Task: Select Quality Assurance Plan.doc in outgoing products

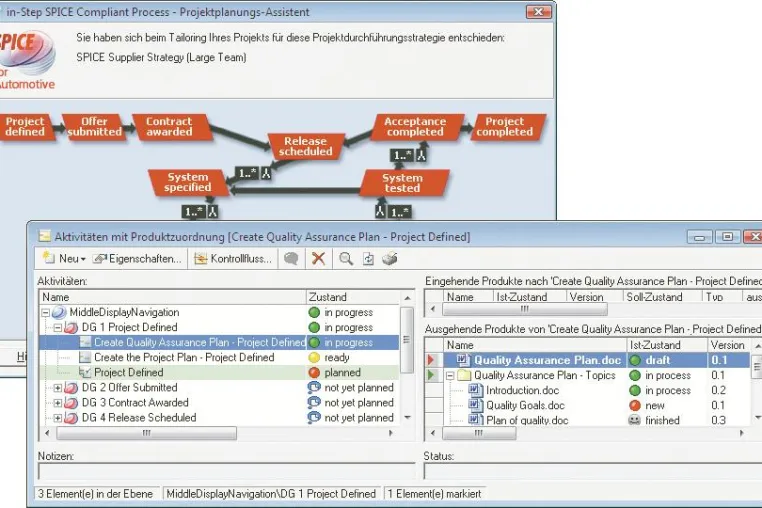Action: [x=547, y=360]
